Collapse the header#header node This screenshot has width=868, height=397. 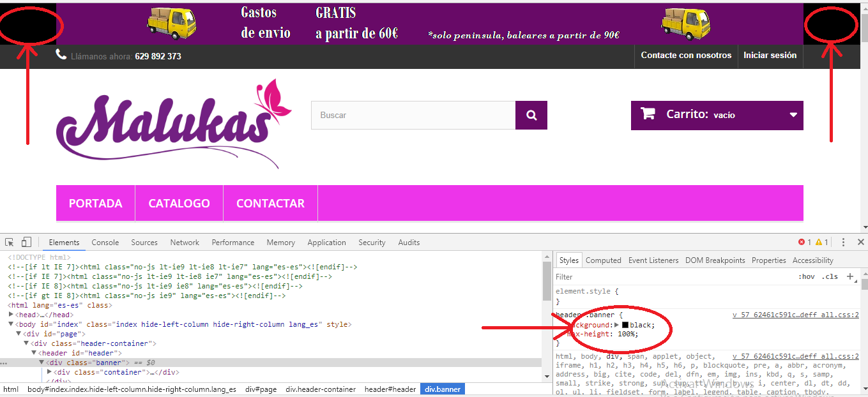click(34, 353)
